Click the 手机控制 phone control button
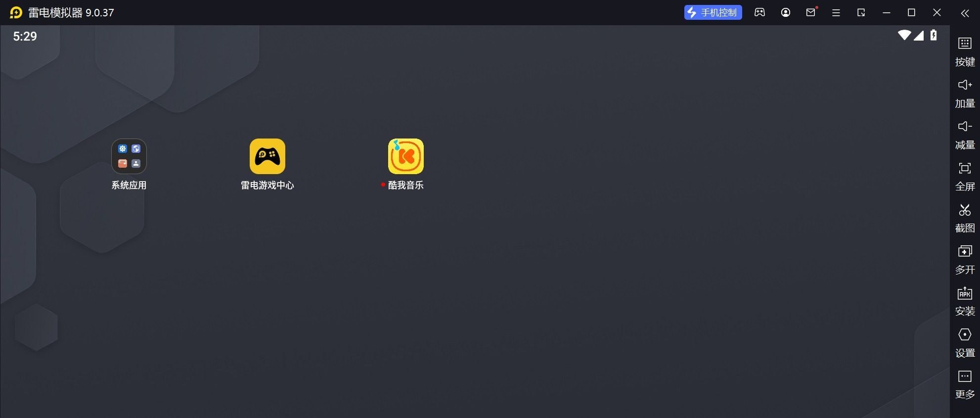The height and width of the screenshot is (418, 980). [713, 13]
